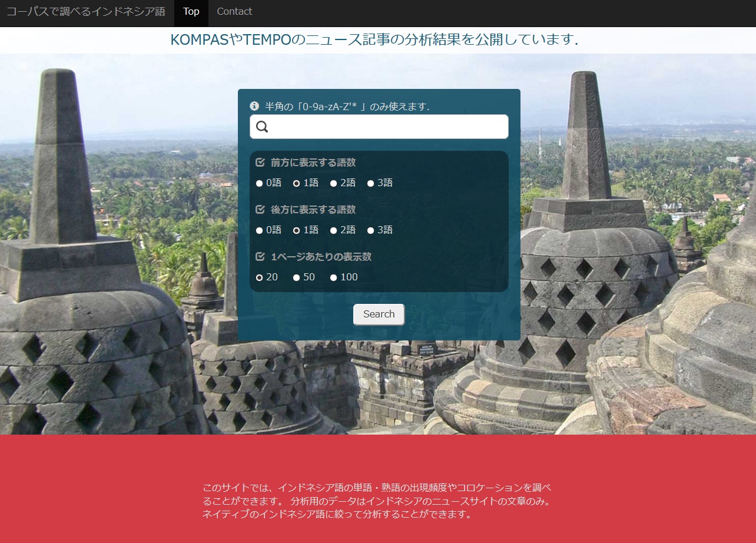
Task: Select 2語 under 前方に表示する語数
Action: 333,183
